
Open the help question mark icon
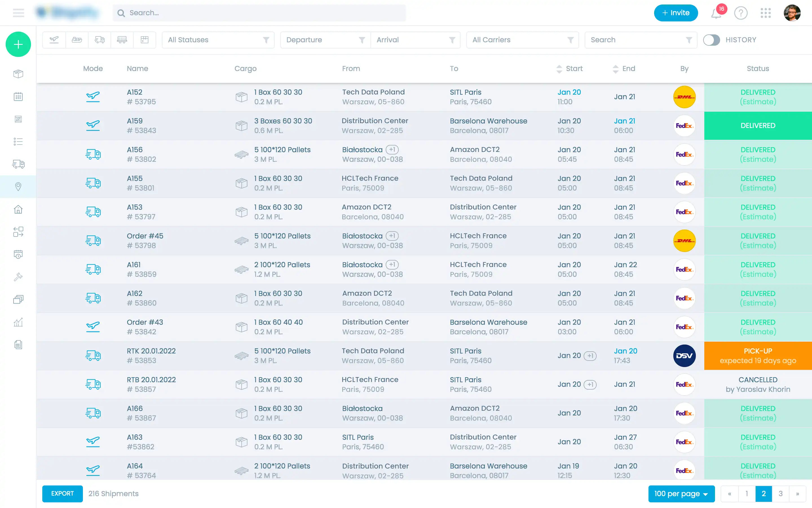pos(741,13)
